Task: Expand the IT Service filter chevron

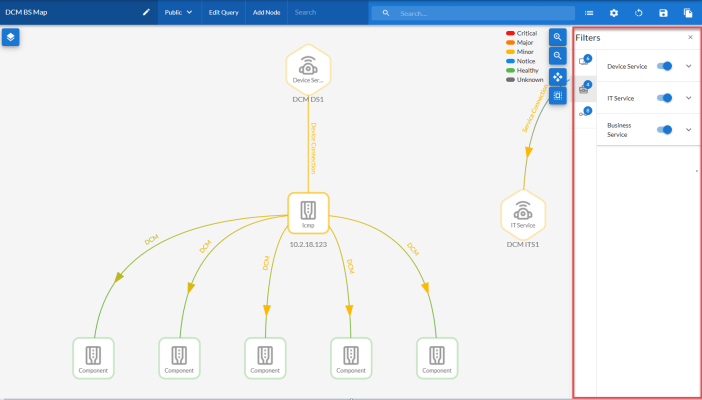Action: coord(688,98)
